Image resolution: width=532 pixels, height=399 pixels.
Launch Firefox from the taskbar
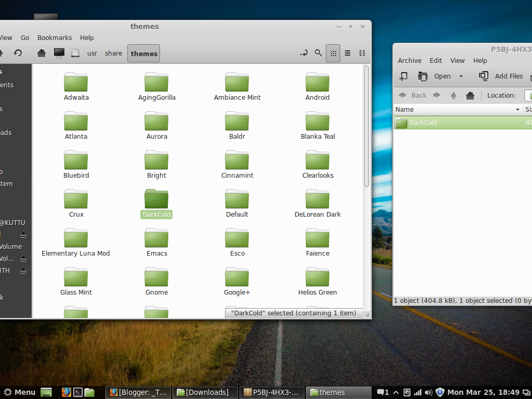click(x=66, y=392)
